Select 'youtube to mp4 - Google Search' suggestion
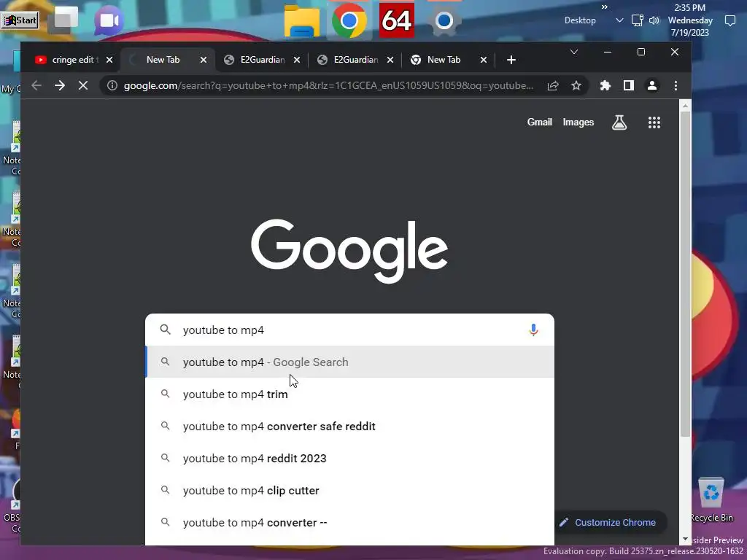747x560 pixels. 349,362
